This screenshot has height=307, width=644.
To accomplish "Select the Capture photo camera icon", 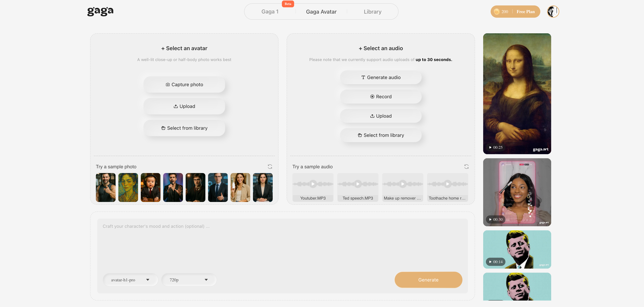I will click(x=168, y=84).
